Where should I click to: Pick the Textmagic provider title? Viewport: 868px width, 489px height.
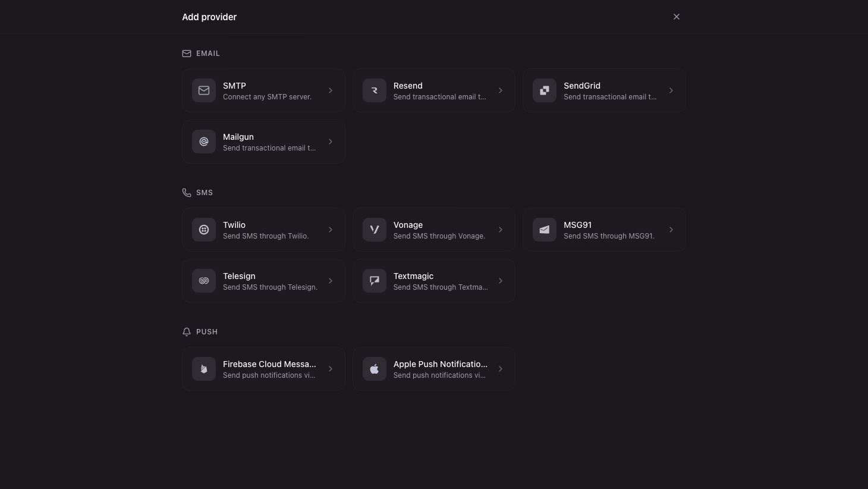click(413, 276)
